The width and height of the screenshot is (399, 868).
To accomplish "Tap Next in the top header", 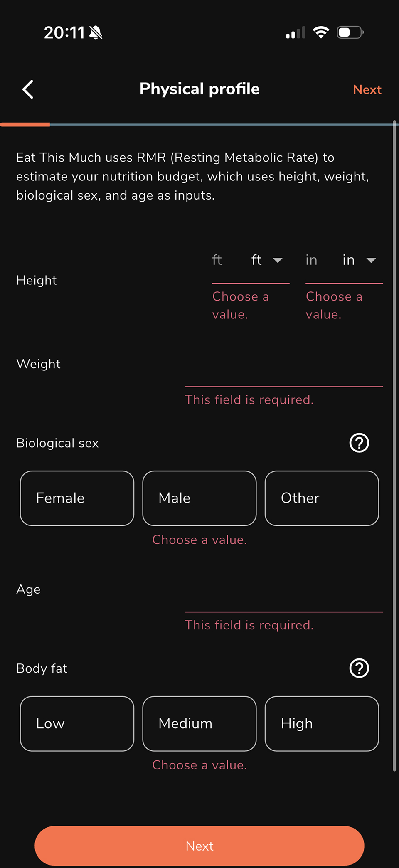I will point(367,89).
